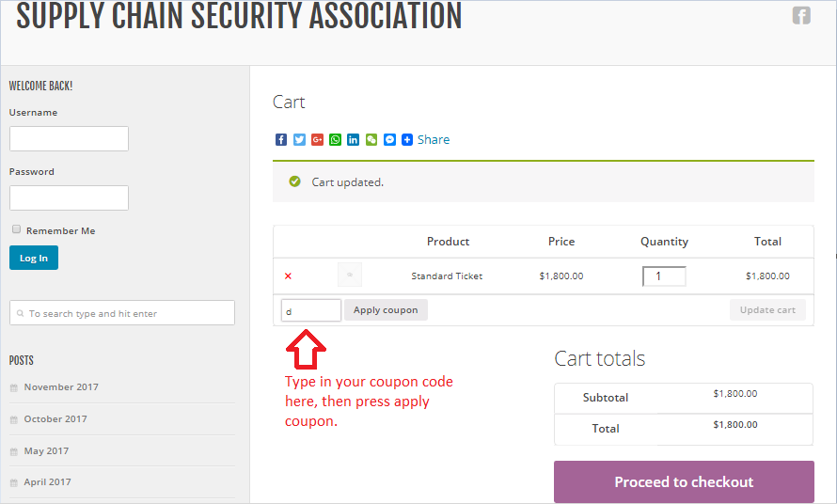The image size is (837, 504).
Task: Click Proceed to checkout button
Action: 685,481
